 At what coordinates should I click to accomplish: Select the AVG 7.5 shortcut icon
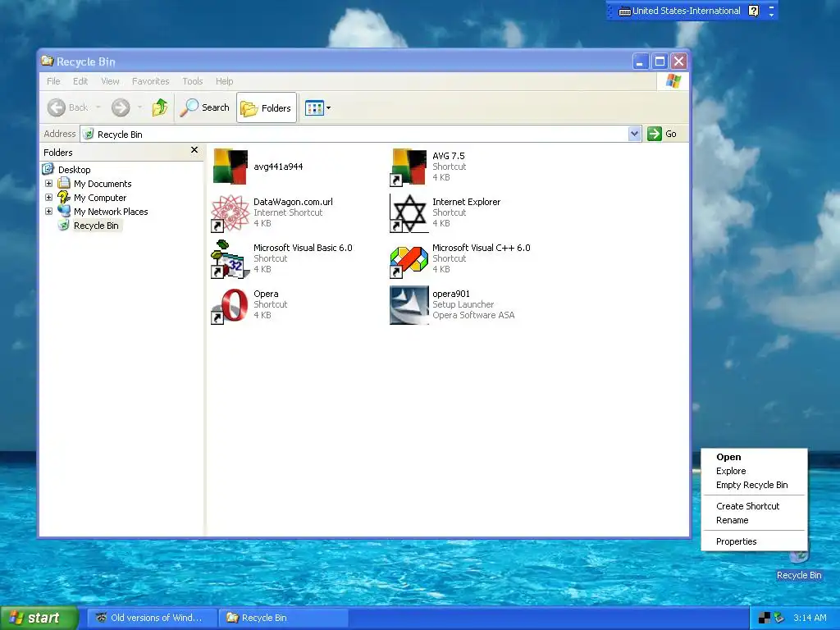(409, 167)
